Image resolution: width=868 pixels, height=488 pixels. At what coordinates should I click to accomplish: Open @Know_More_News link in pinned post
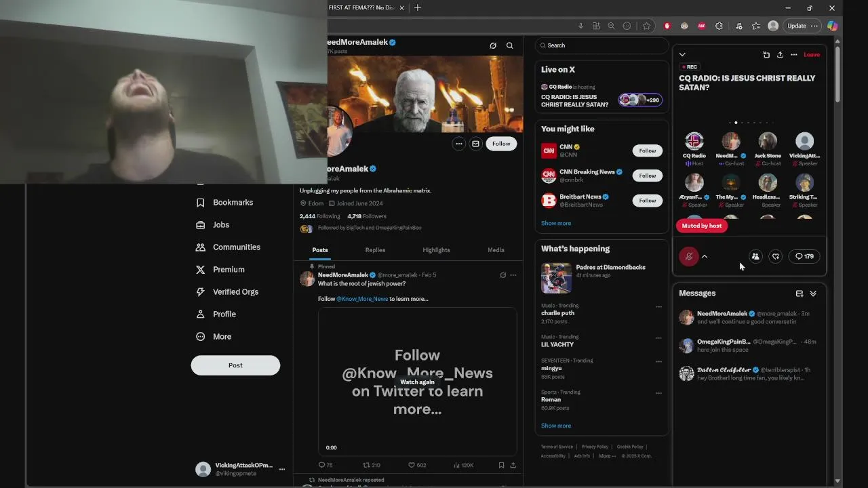tap(362, 299)
